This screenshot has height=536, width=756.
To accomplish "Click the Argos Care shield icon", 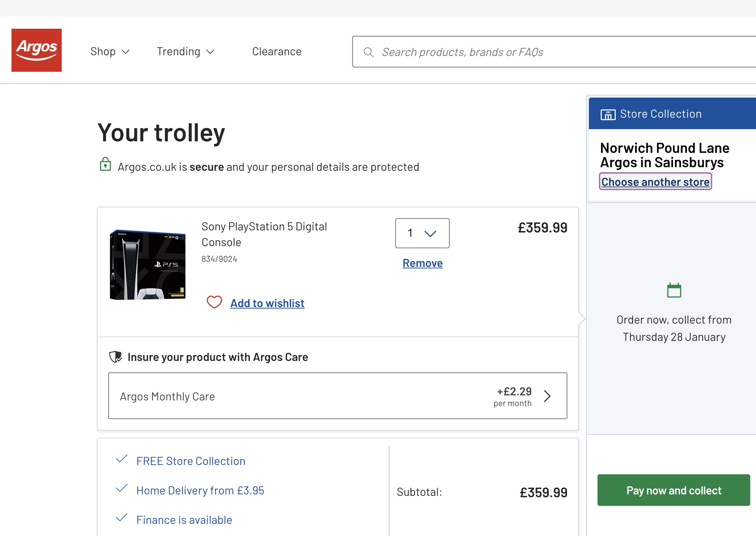I will pos(115,357).
